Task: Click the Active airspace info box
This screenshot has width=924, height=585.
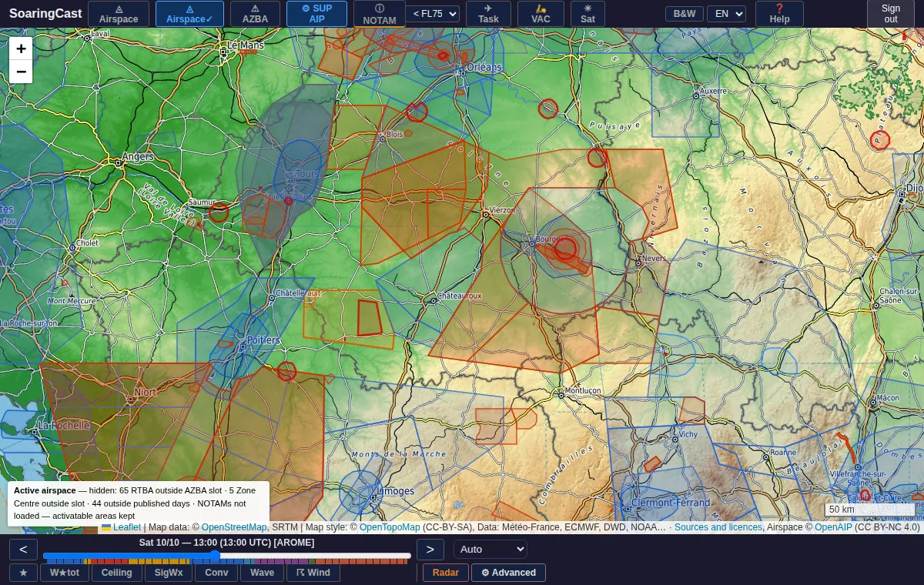Action: (x=139, y=503)
